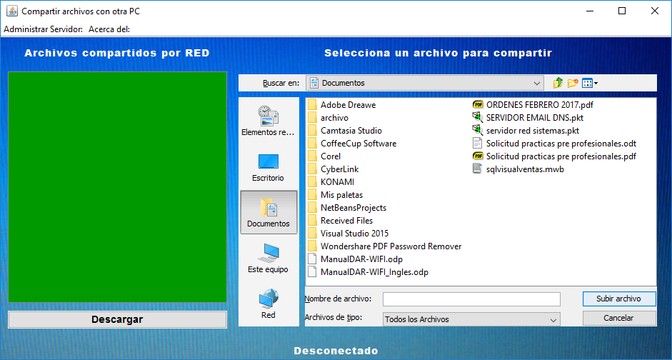Open Administrar Servidor menu

[x=42, y=29]
